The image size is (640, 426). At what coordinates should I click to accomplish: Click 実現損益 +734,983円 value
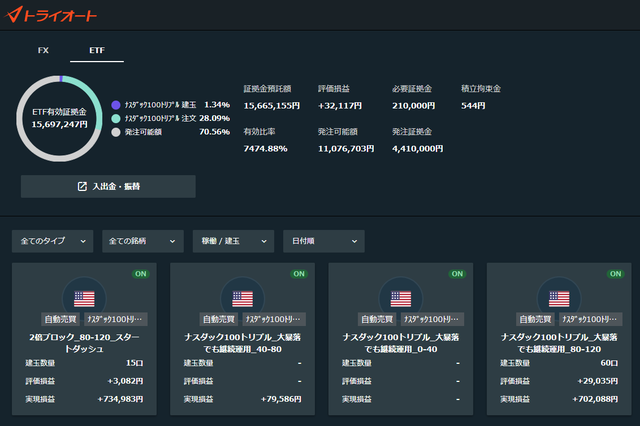point(120,399)
